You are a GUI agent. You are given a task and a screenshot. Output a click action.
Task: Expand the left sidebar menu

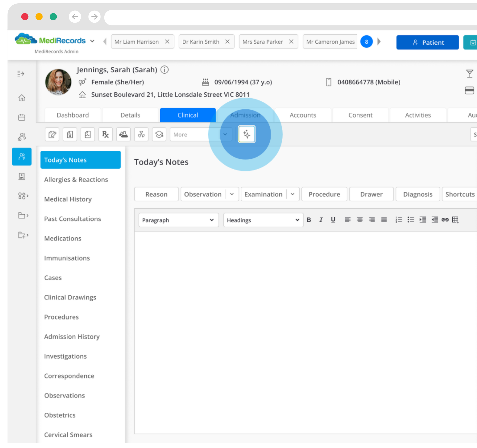[x=21, y=74]
